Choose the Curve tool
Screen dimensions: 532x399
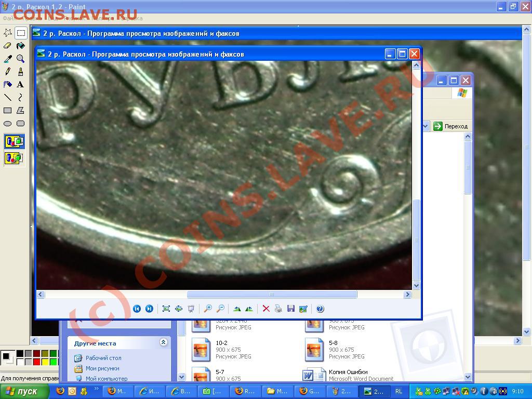coord(21,97)
